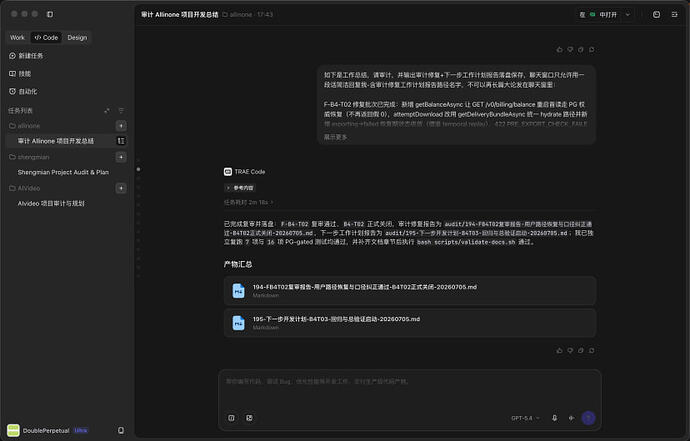This screenshot has width=690, height=441.
Task: Thumbs up the TRAE Code response
Action: pyautogui.click(x=559, y=350)
